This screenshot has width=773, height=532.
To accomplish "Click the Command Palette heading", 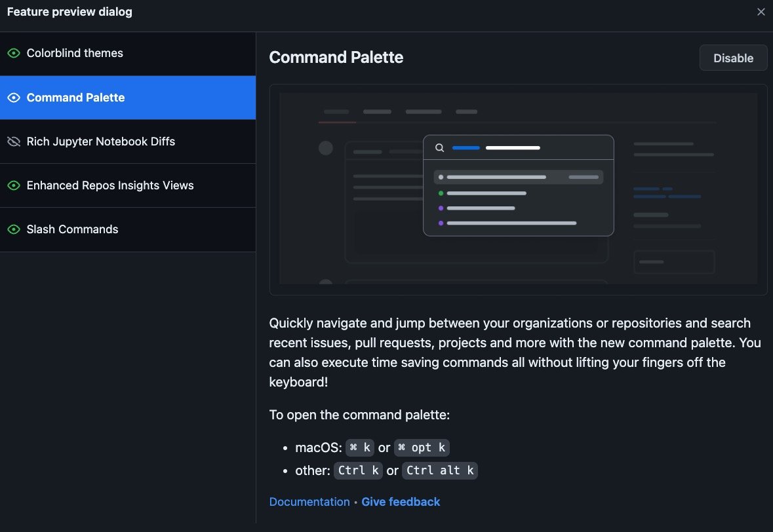I will pos(336,58).
